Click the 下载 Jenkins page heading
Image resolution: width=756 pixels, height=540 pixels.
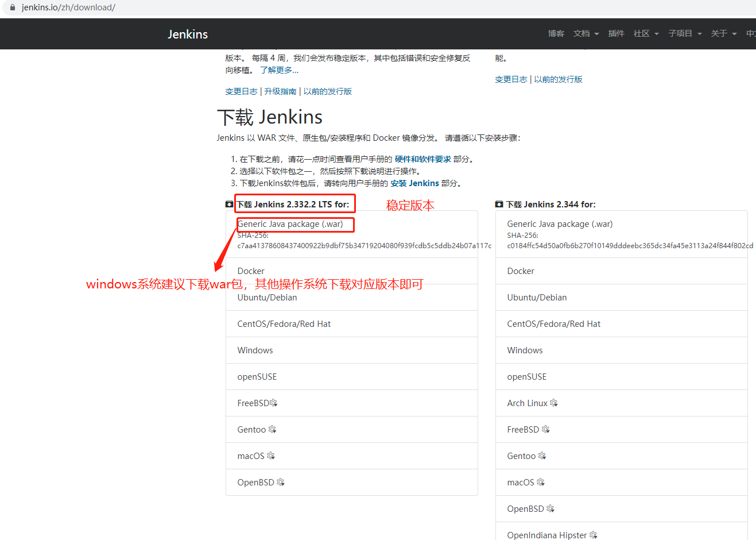pos(270,117)
